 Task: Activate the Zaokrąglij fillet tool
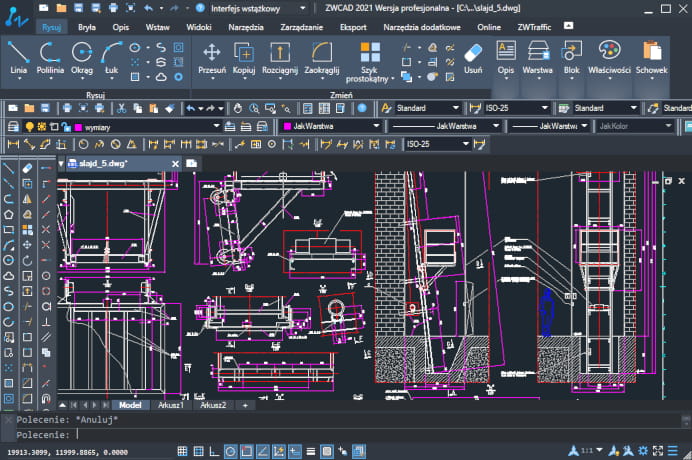tap(322, 59)
